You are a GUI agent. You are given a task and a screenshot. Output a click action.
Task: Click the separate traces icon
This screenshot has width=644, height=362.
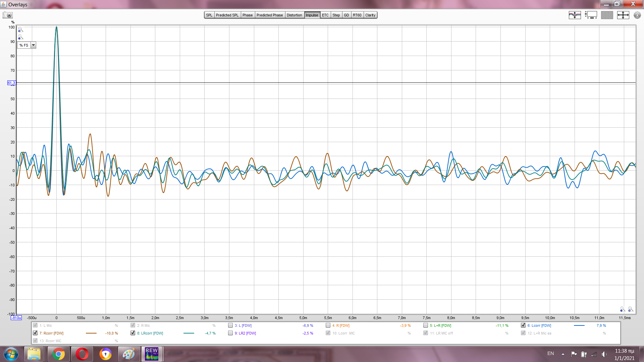(575, 15)
